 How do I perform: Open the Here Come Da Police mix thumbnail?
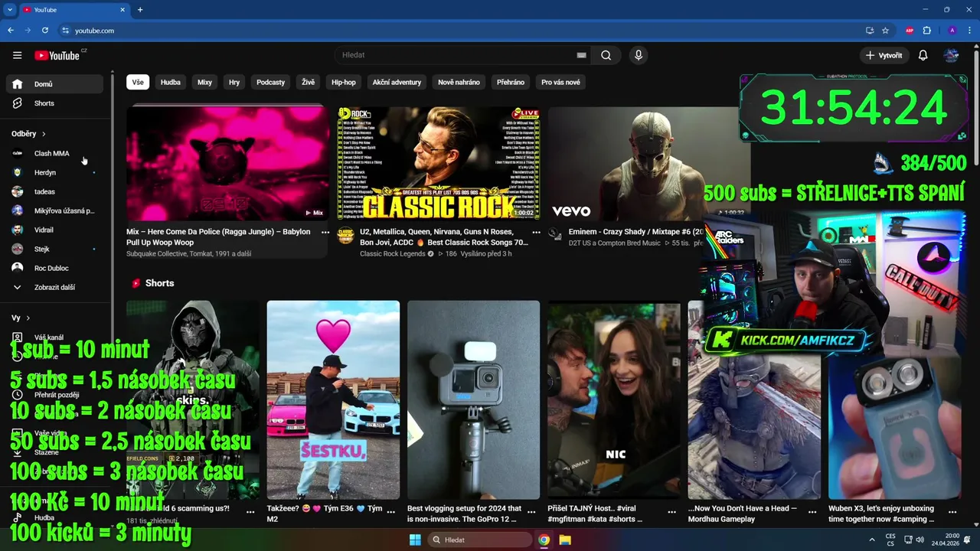(x=227, y=163)
